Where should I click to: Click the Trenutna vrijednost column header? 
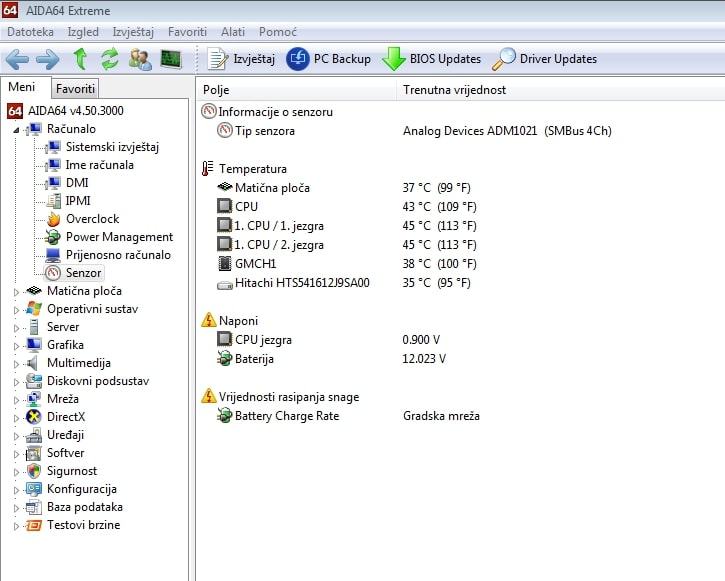click(561, 90)
